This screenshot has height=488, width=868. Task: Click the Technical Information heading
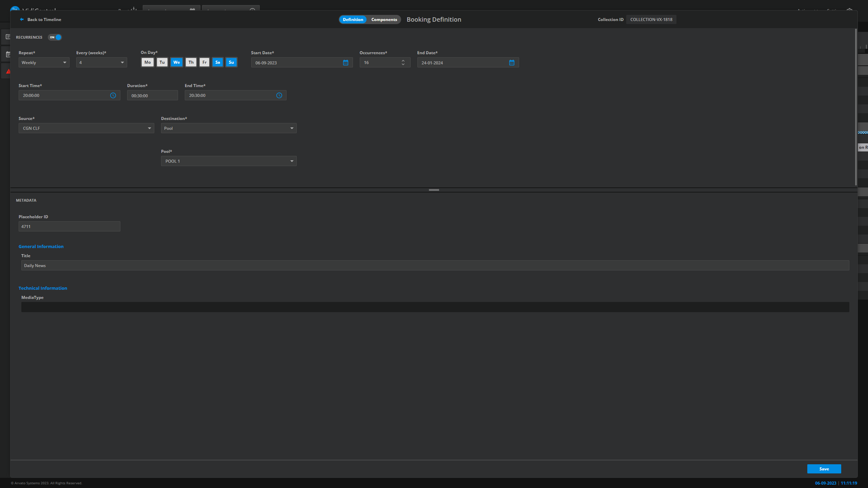click(x=43, y=288)
